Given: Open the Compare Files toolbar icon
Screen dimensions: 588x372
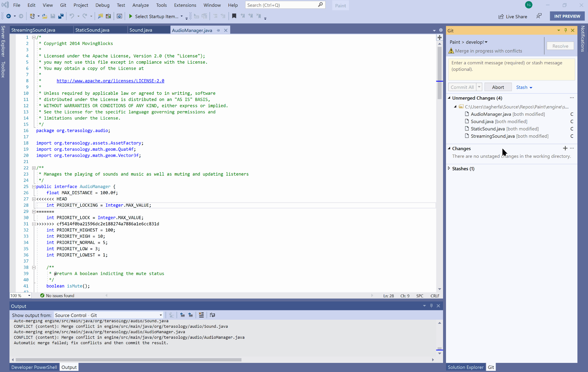Looking at the screenshot, I should tap(108, 16).
